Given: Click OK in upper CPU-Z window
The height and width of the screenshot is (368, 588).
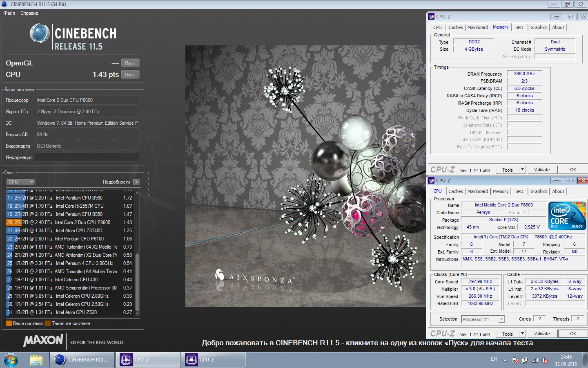Looking at the screenshot, I should [x=573, y=170].
